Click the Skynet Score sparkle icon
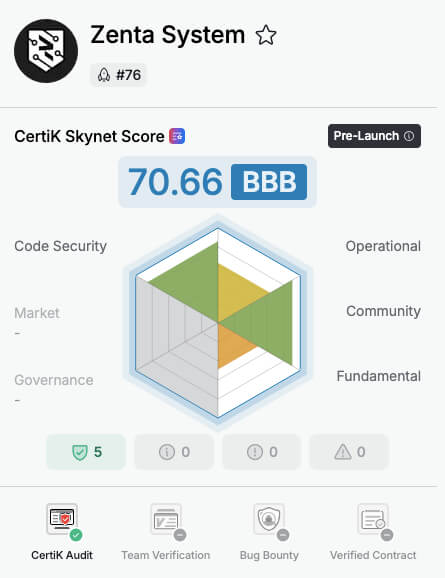Image resolution: width=445 pixels, height=578 pixels. [177, 136]
